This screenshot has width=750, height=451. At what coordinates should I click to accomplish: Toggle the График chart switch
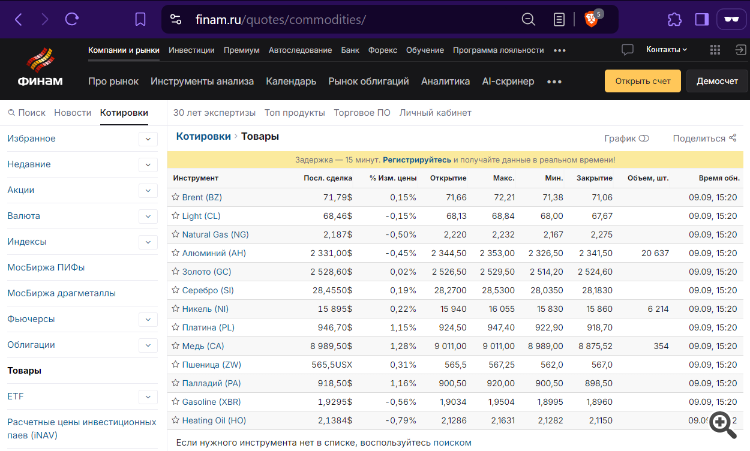click(x=644, y=139)
